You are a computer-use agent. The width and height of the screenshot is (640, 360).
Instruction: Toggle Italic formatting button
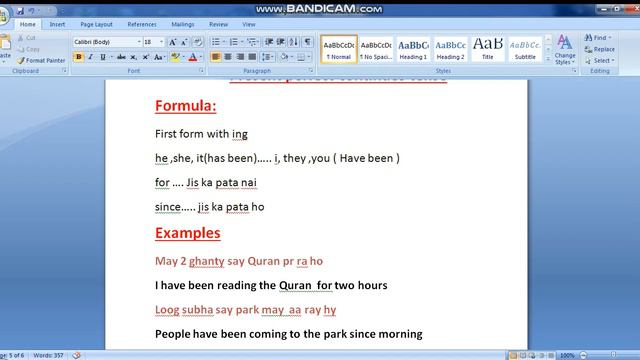point(91,57)
